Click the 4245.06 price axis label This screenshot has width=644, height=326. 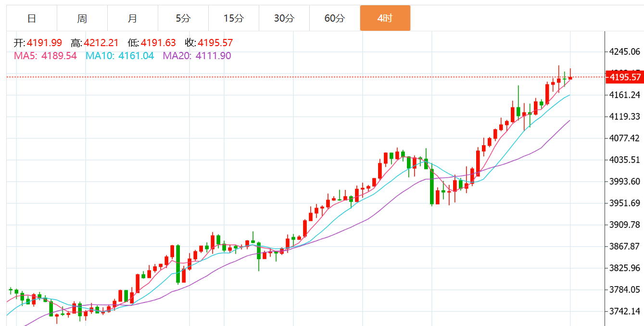tap(624, 51)
